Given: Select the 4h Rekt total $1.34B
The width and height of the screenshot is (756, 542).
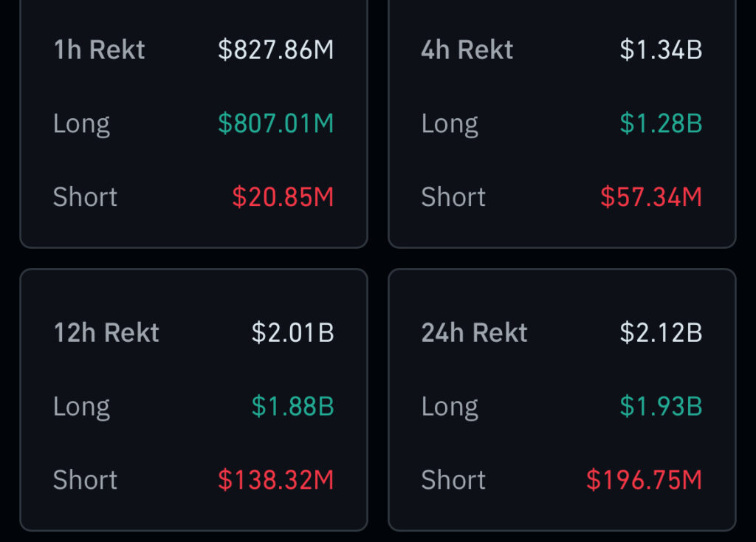Looking at the screenshot, I should pyautogui.click(x=661, y=49).
